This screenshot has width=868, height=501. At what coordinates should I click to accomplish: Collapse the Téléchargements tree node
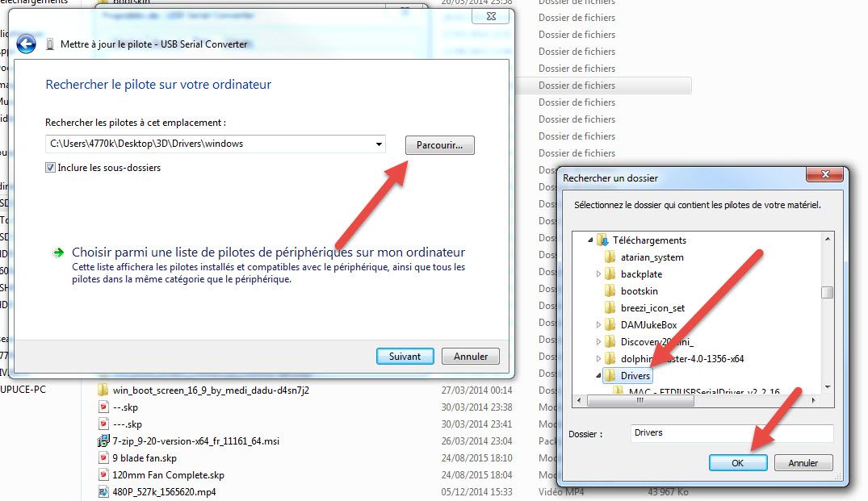coord(590,240)
